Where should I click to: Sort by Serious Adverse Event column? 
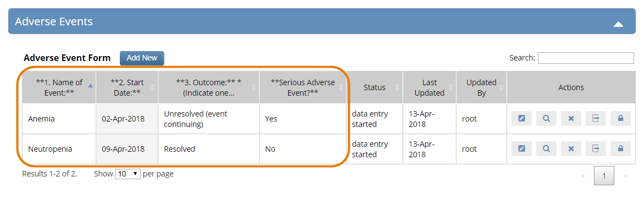pyautogui.click(x=302, y=87)
